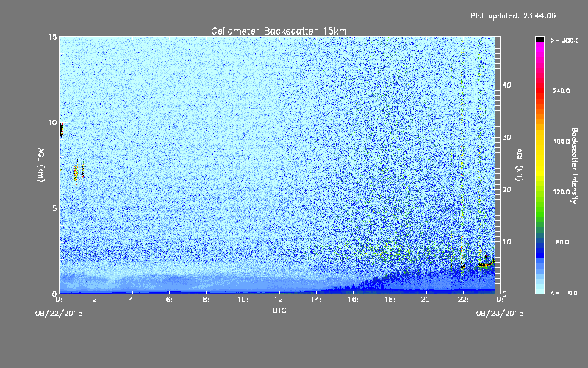Click the 'Backscatter Intensity' colorbar label
588x368 pixels.
coord(574,166)
